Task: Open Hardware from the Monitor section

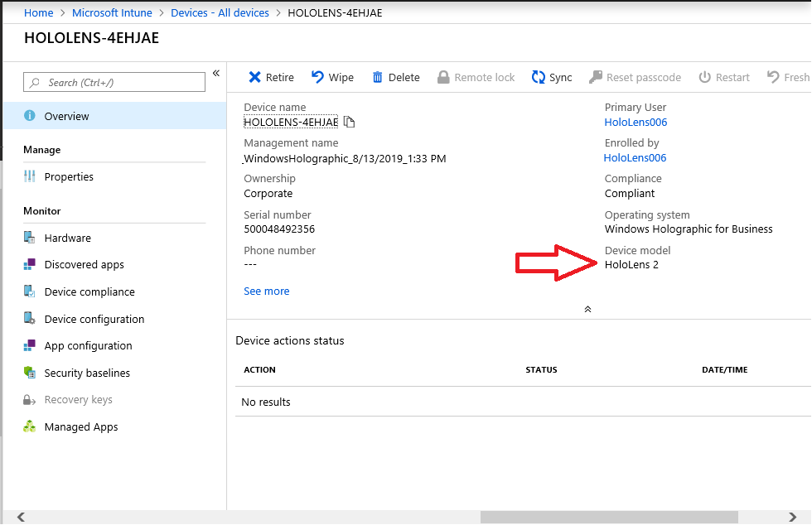Action: 67,238
